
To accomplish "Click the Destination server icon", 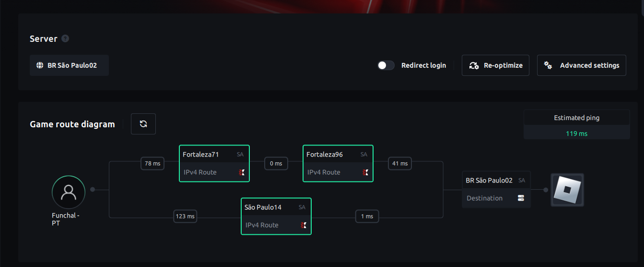I will point(521,198).
